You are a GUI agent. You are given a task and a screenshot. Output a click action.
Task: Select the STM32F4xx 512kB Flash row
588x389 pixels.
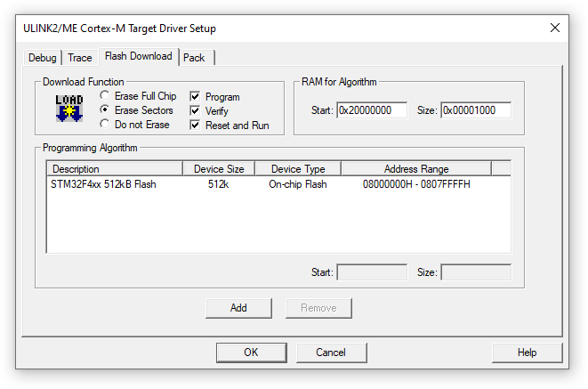click(278, 184)
